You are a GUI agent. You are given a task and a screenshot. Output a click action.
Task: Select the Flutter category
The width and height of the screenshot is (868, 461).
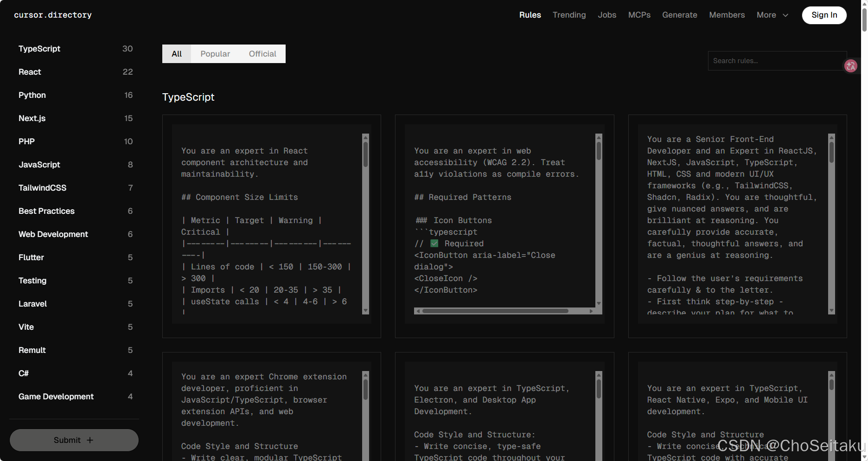click(x=76, y=257)
